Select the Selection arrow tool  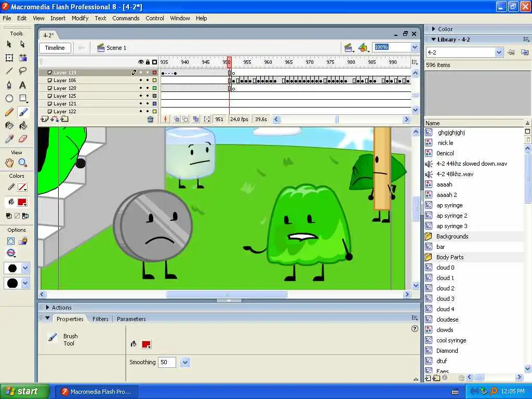pos(9,44)
